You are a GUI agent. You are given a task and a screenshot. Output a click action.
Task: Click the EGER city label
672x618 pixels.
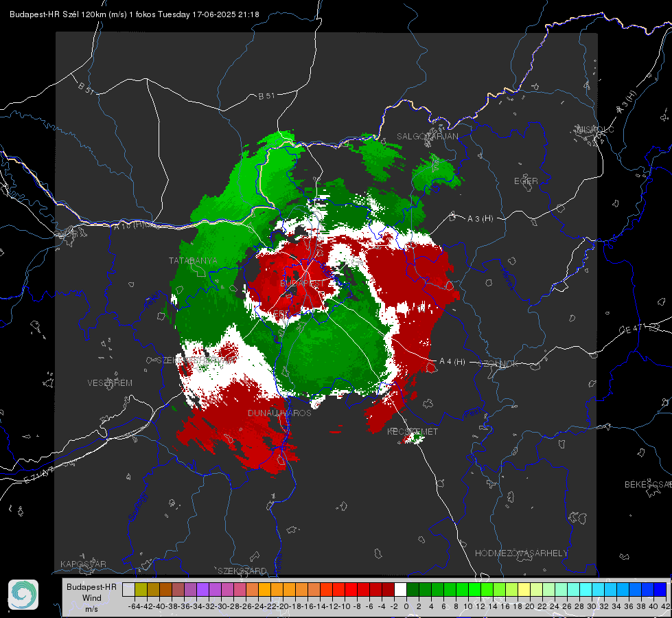pos(526,181)
